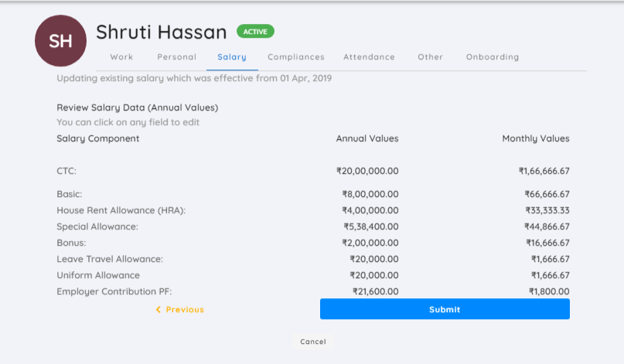The width and height of the screenshot is (624, 364).
Task: Edit Leave Travel Allowance annual value
Action: 374,260
